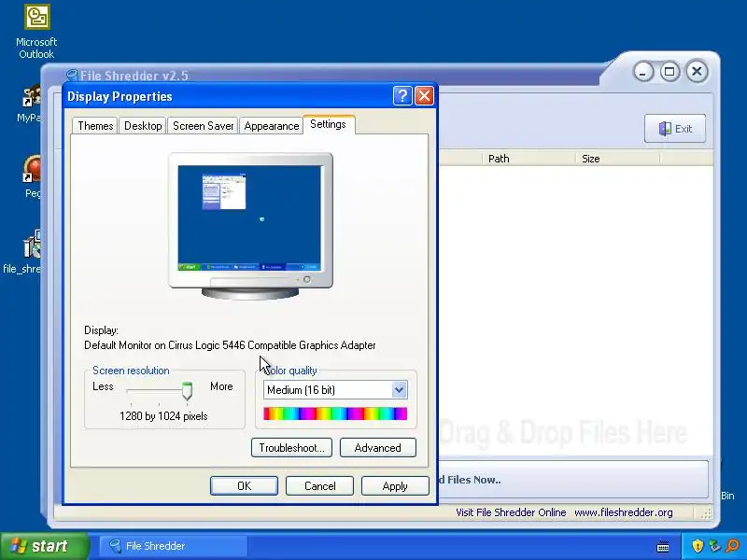Click Exit in File Shredder window

click(675, 129)
